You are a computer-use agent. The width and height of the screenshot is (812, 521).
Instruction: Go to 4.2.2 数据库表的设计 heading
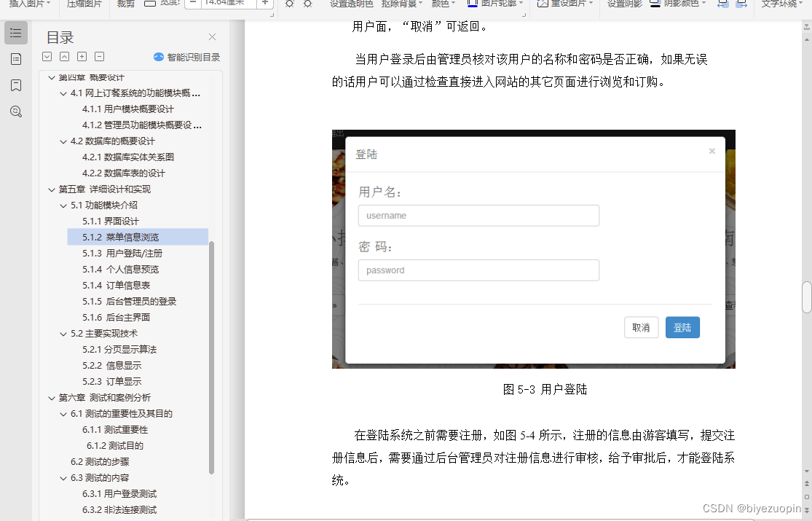[x=124, y=173]
